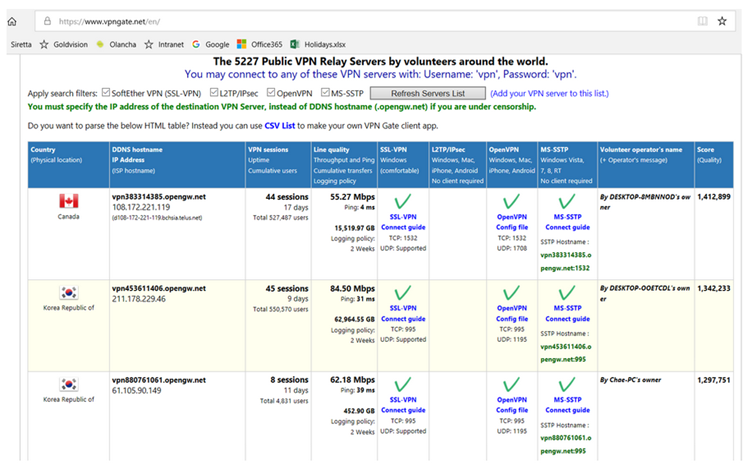This screenshot has width=752, height=465.
Task: Open the Office365 bookmark
Action: (260, 45)
